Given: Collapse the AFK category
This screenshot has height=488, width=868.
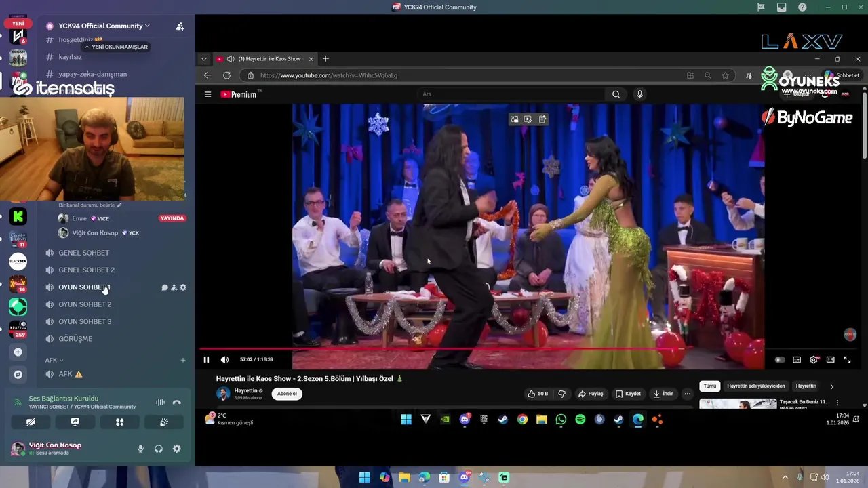Looking at the screenshot, I should tap(54, 360).
